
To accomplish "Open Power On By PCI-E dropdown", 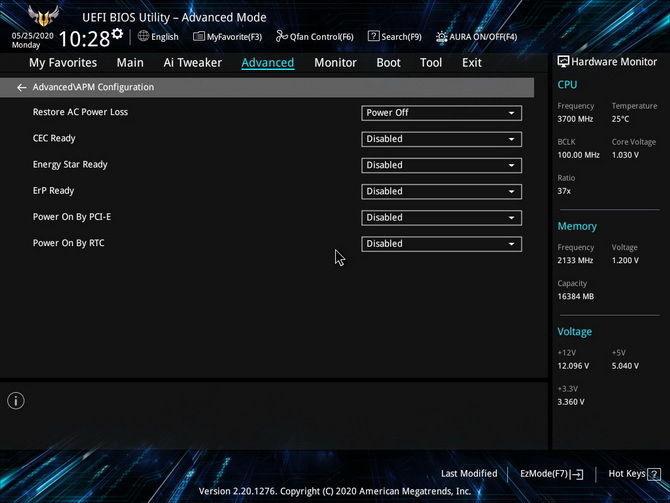I will click(441, 218).
